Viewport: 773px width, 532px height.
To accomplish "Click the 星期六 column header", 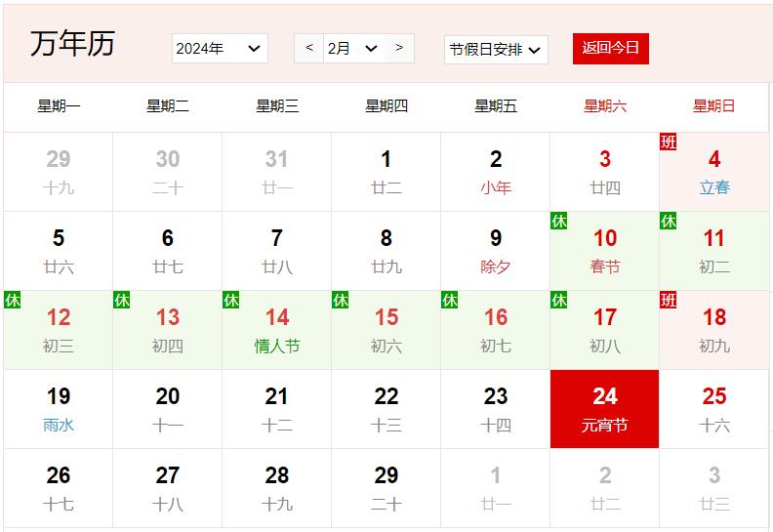I will click(605, 106).
